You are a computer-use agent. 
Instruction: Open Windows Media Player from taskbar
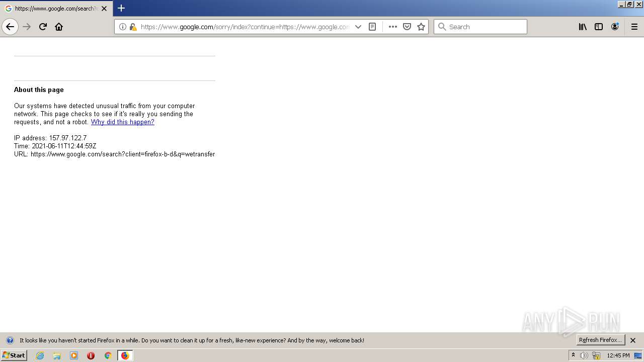tap(74, 355)
